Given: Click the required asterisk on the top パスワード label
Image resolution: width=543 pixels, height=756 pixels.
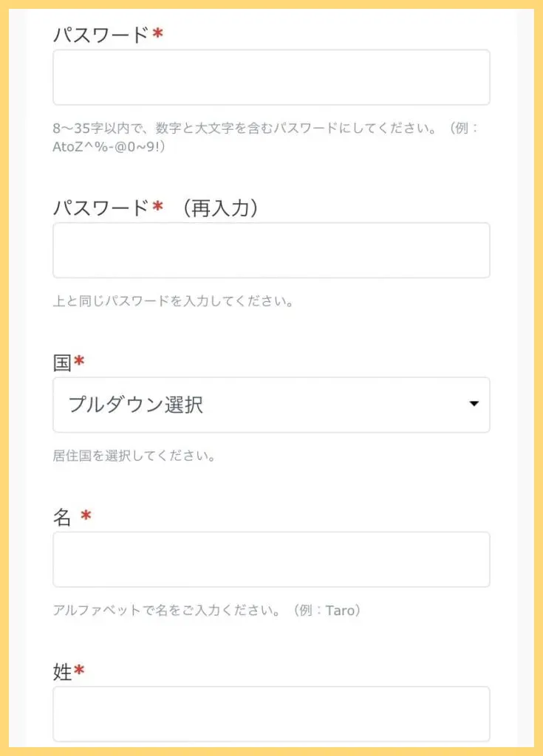Looking at the screenshot, I should (x=157, y=34).
